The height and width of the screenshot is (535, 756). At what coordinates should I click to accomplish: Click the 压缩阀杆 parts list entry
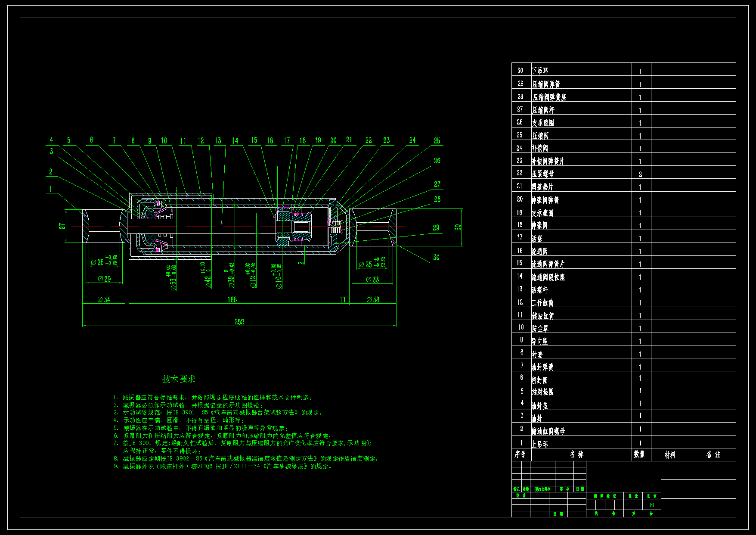(x=543, y=110)
